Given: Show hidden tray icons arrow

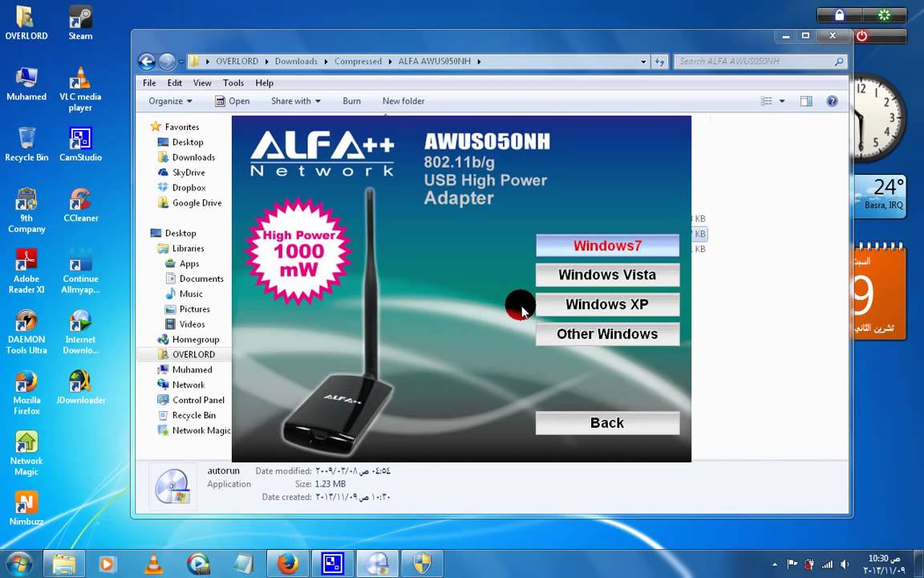Looking at the screenshot, I should click(774, 564).
